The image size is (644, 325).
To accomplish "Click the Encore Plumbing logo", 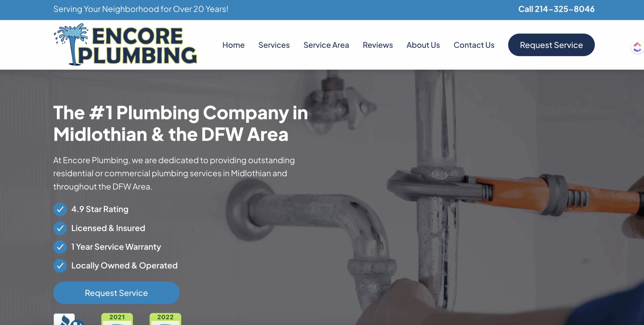I will [x=125, y=44].
